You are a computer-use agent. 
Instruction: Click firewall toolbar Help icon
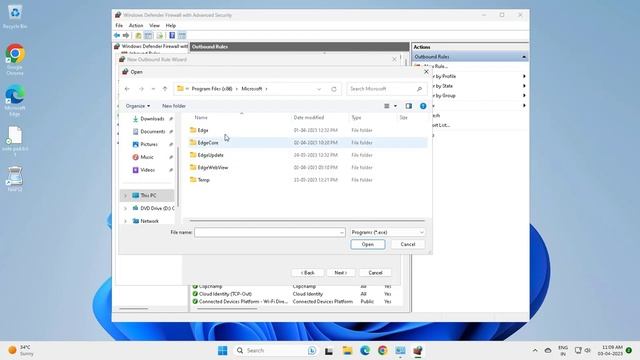(172, 36)
